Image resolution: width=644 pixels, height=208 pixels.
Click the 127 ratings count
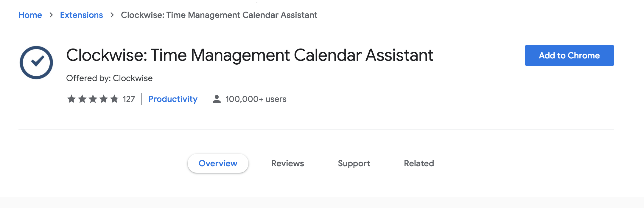point(129,99)
